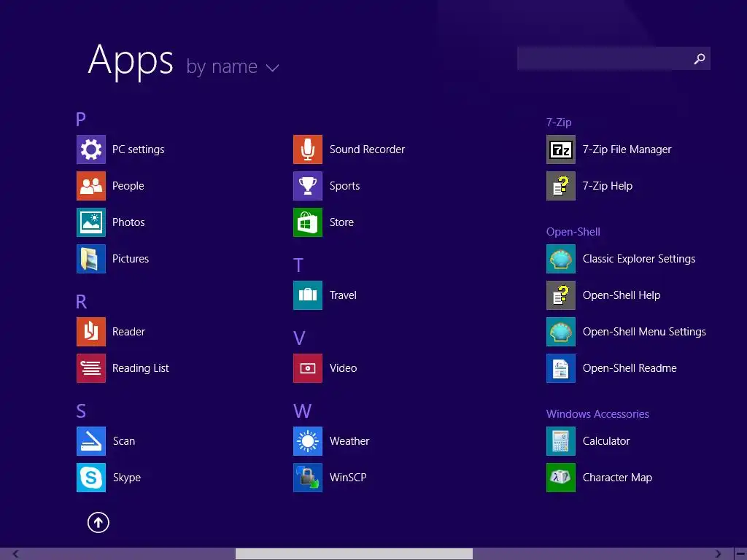Click the 'Pictures' label
The width and height of the screenshot is (747, 560).
click(131, 259)
